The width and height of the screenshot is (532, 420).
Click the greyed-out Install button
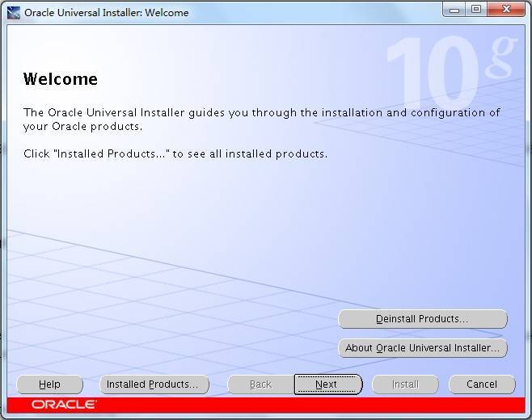click(x=405, y=384)
